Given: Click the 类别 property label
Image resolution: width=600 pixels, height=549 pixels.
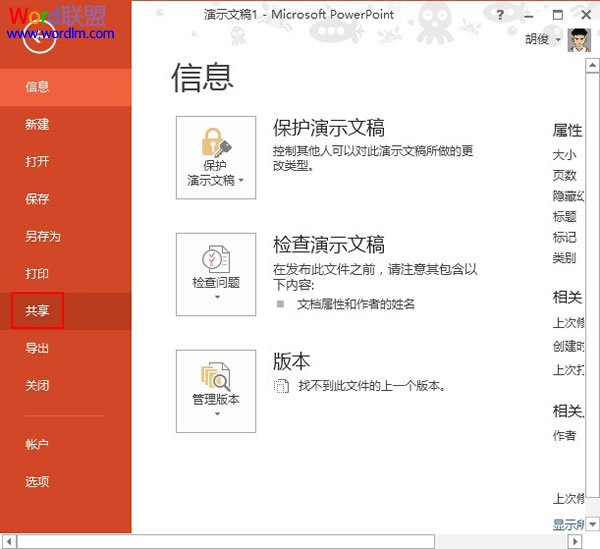Looking at the screenshot, I should 564,258.
